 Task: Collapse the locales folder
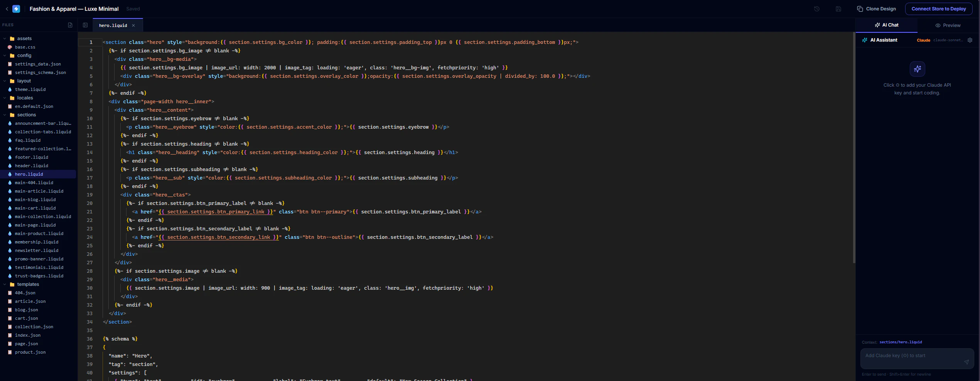pos(5,98)
